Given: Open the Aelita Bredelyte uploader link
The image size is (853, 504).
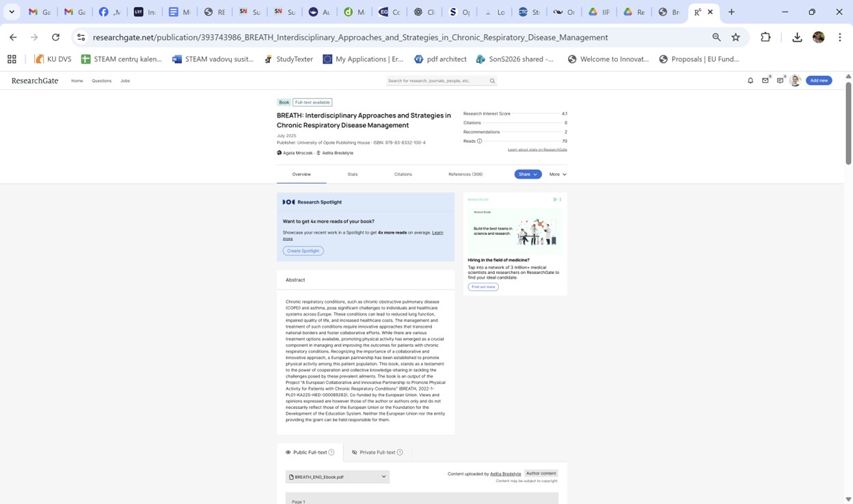Looking at the screenshot, I should point(505,474).
